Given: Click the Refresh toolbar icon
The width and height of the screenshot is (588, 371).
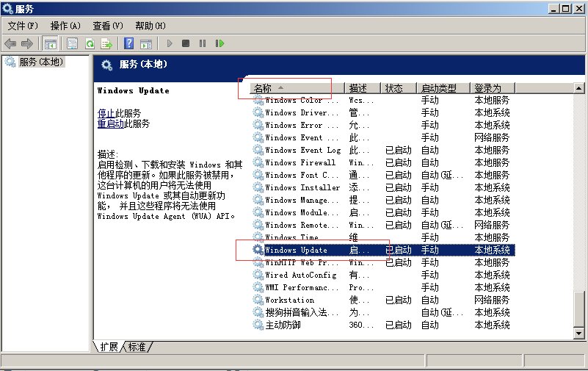Looking at the screenshot, I should point(90,44).
